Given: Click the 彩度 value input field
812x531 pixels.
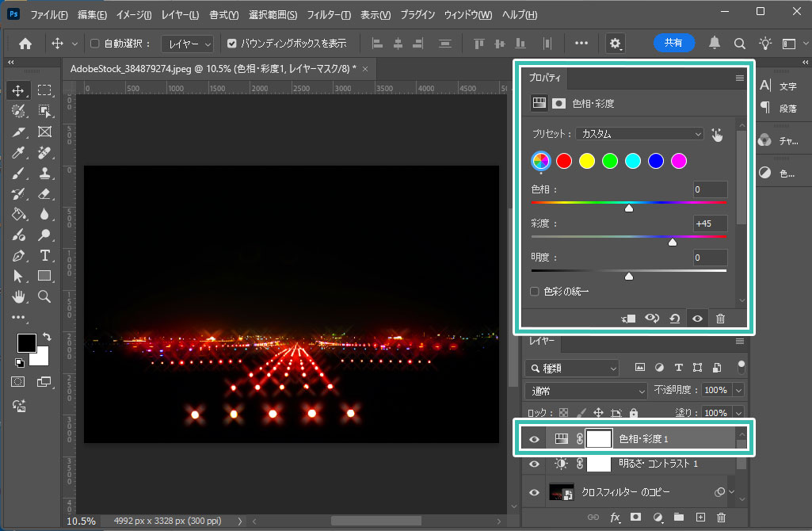Looking at the screenshot, I should point(710,223).
